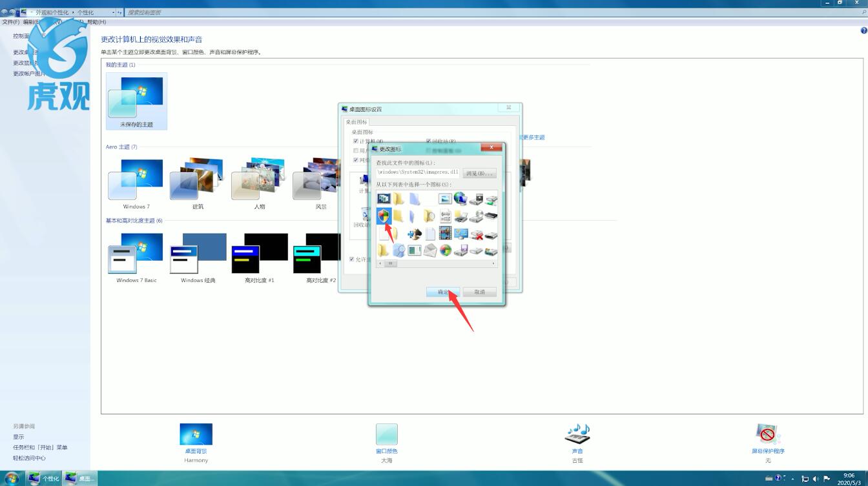Click the right scroll arrow of the icon list

coord(494,263)
